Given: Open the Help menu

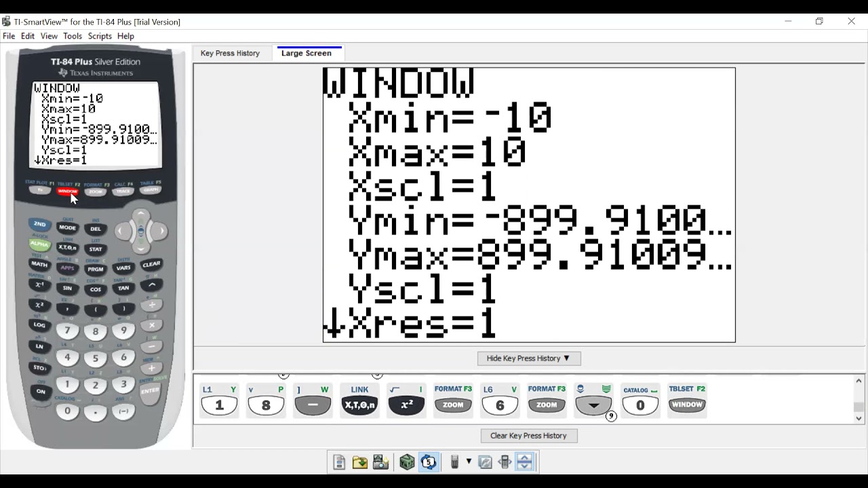Looking at the screenshot, I should point(125,36).
